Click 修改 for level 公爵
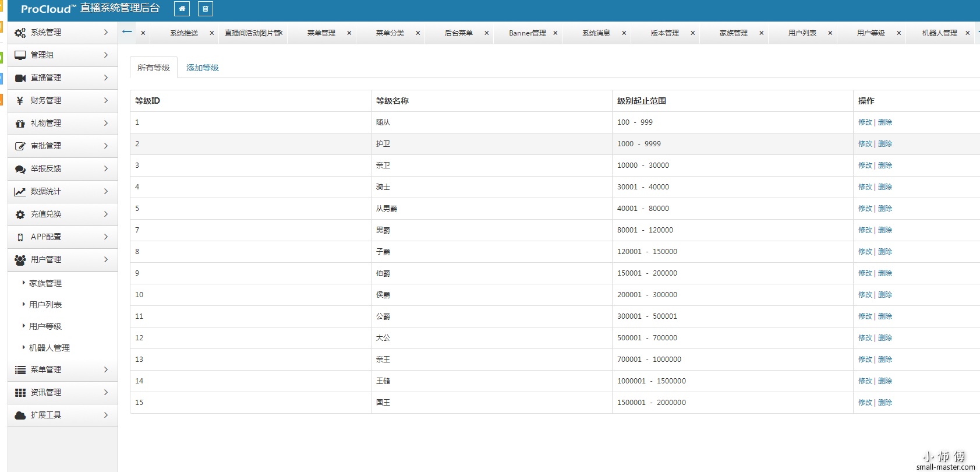 click(865, 316)
